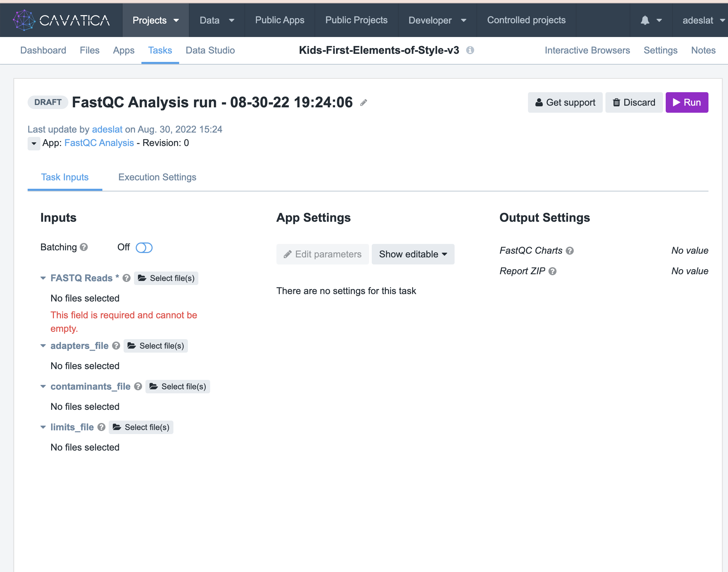Expand app details arrow beside App label
Image resolution: width=728 pixels, height=572 pixels.
click(34, 143)
